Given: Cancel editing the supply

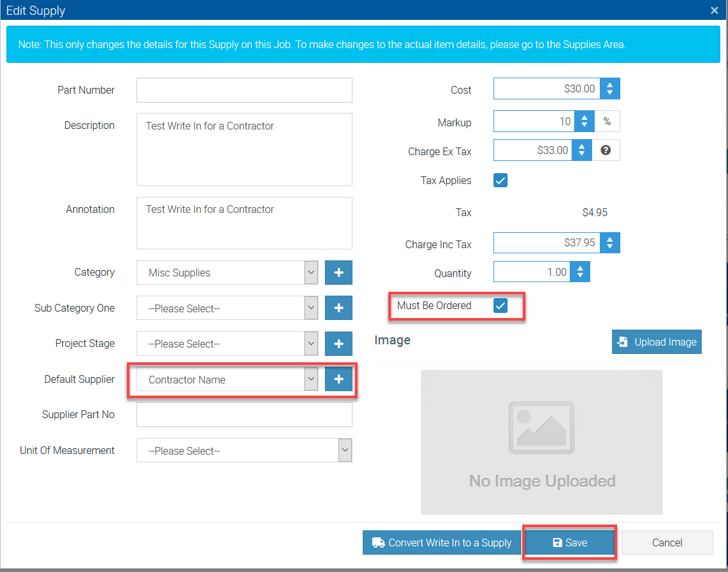Looking at the screenshot, I should 667,543.
